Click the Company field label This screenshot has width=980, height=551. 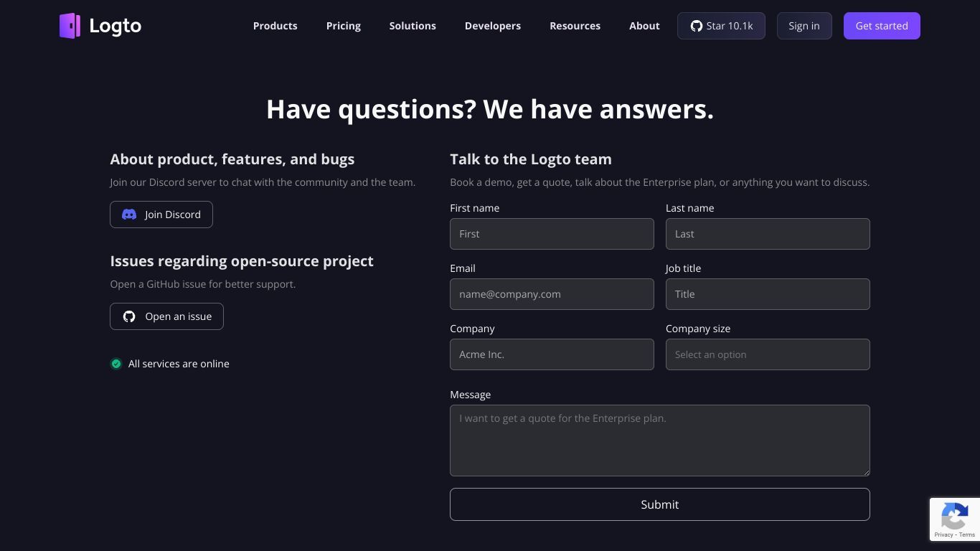pos(472,329)
